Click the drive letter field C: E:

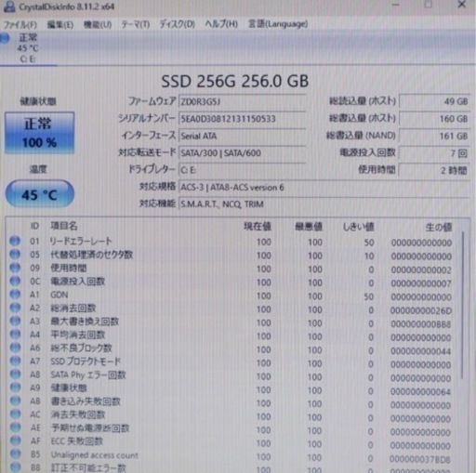tap(242, 170)
